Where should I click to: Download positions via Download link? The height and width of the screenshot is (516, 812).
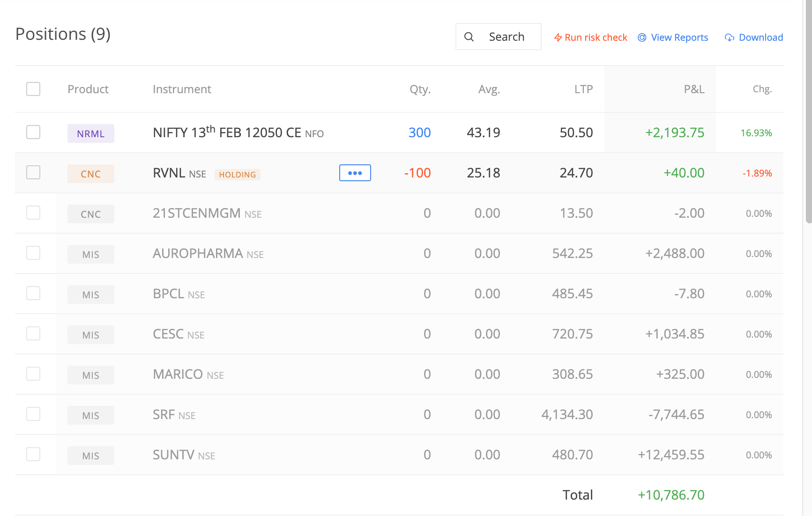[x=754, y=37]
